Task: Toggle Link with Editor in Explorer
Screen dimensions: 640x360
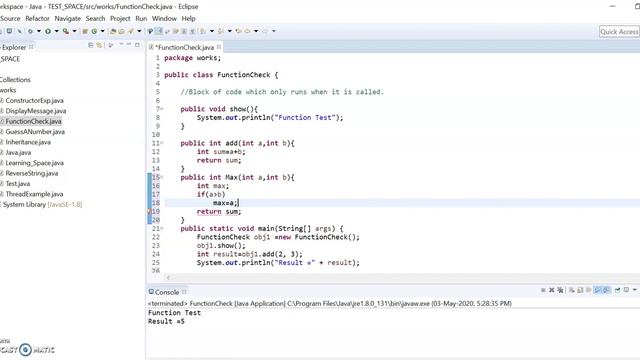Action: [99, 45]
